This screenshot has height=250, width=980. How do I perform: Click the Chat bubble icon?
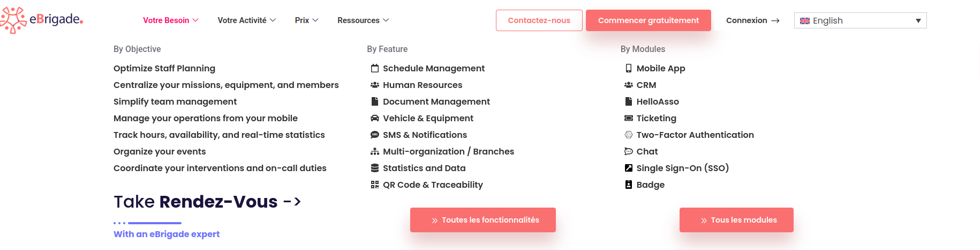click(x=629, y=152)
